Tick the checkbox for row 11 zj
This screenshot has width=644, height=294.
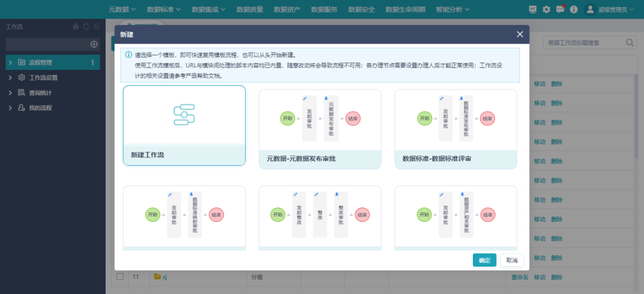[120, 277]
